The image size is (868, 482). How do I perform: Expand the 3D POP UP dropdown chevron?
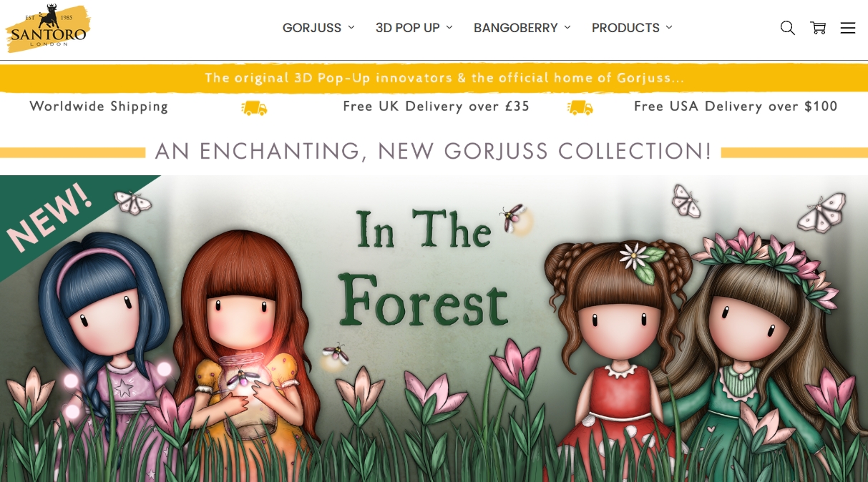pyautogui.click(x=449, y=27)
